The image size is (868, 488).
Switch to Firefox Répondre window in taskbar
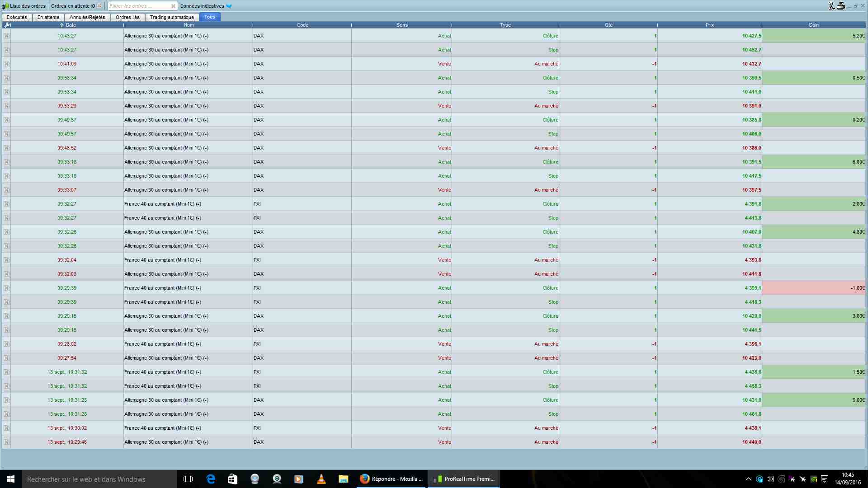(x=392, y=479)
